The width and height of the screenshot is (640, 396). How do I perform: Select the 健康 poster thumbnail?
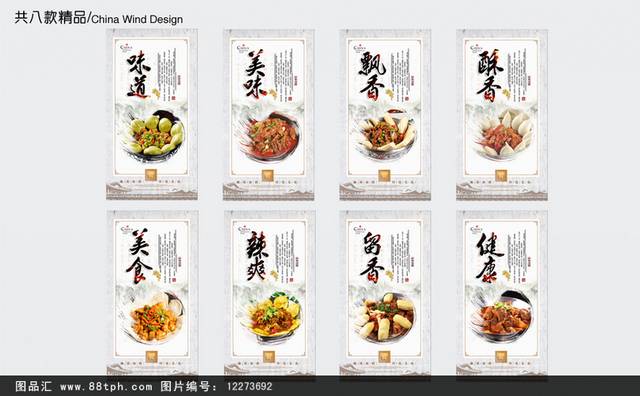point(502,293)
